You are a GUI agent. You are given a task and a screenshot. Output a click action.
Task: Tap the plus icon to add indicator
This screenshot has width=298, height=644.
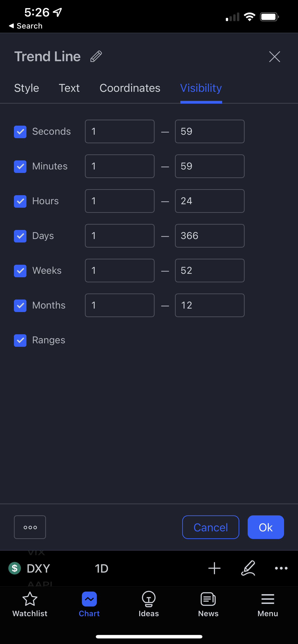click(x=214, y=568)
